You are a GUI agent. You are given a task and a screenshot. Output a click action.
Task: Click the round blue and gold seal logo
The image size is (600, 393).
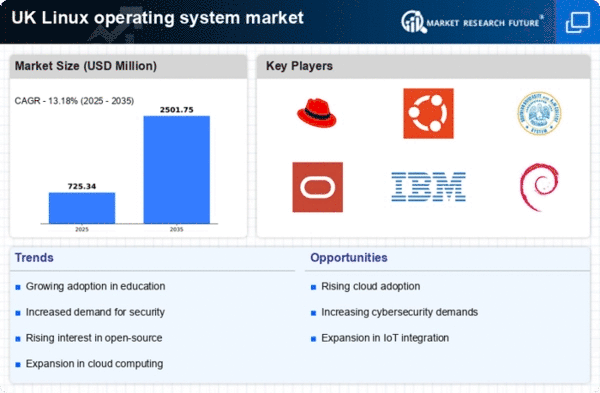click(539, 113)
